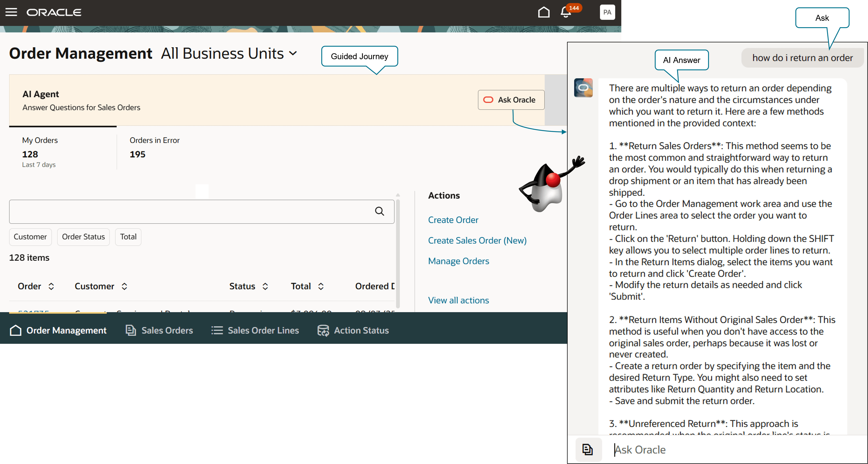
Task: Click the search magnifier icon
Action: [x=379, y=211]
